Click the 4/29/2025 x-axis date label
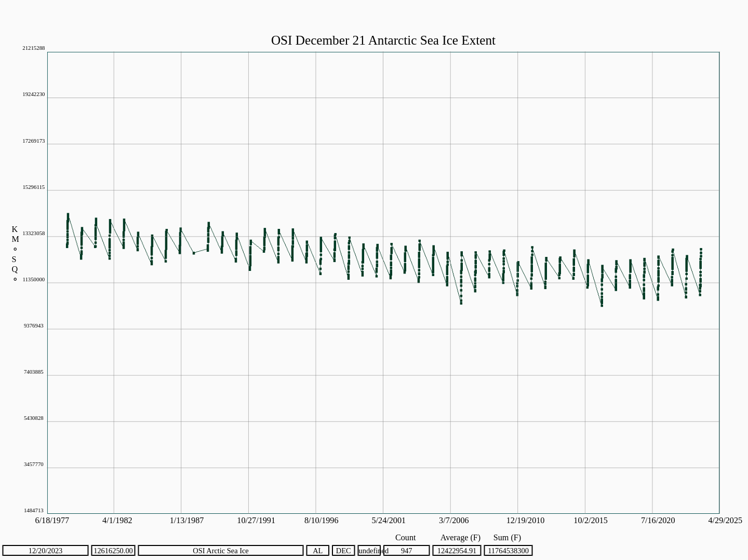 pyautogui.click(x=725, y=521)
